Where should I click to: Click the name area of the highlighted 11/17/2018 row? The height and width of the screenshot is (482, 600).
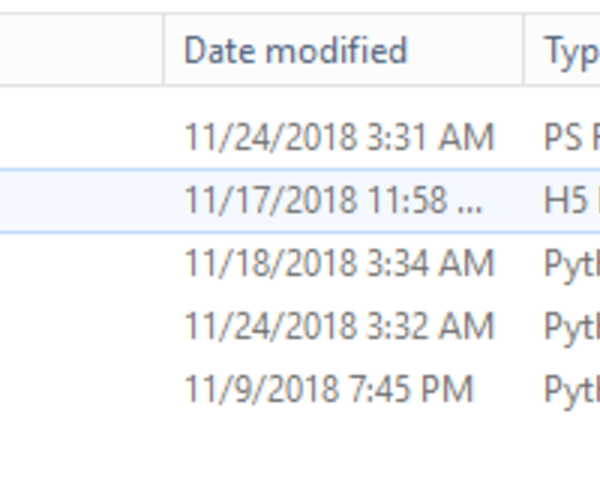pos(80,200)
